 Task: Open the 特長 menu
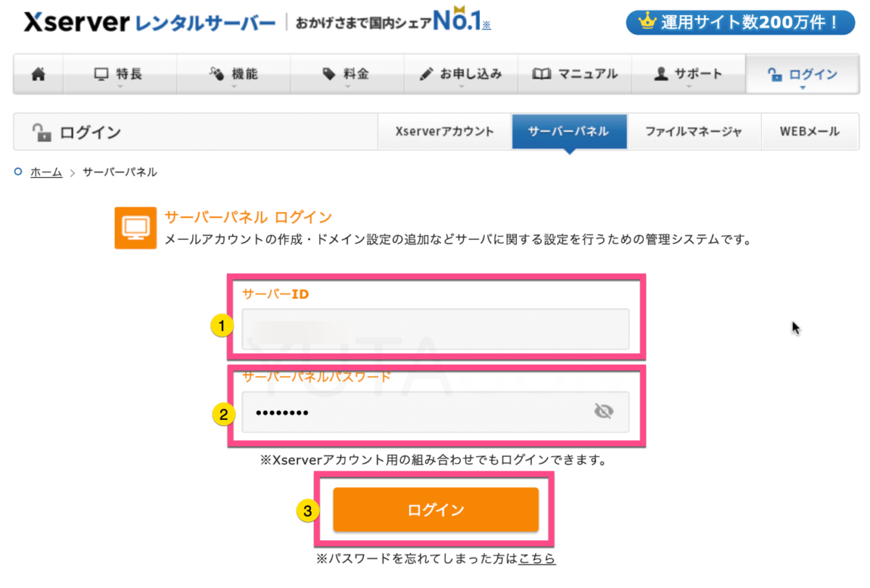point(120,74)
